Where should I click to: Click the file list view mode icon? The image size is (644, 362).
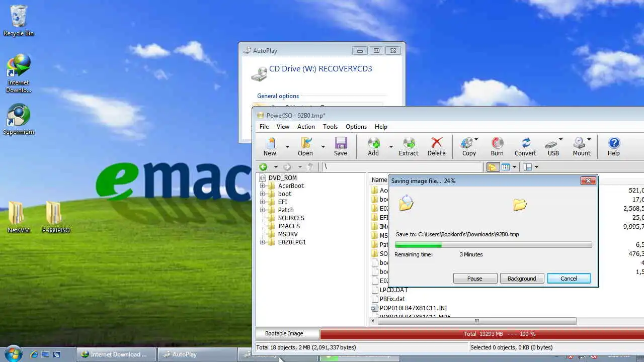point(506,167)
